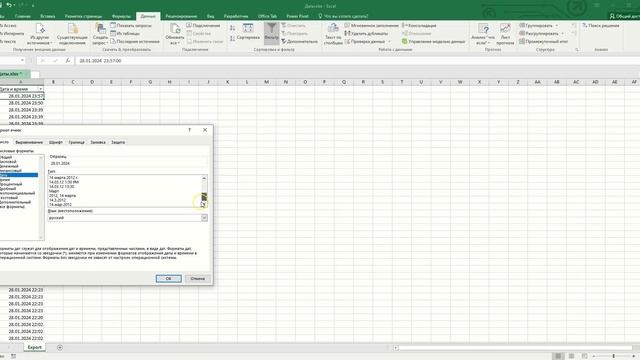Screen dimensions: 640x360
Task: Open the large Sort dialog button
Action: point(248,31)
